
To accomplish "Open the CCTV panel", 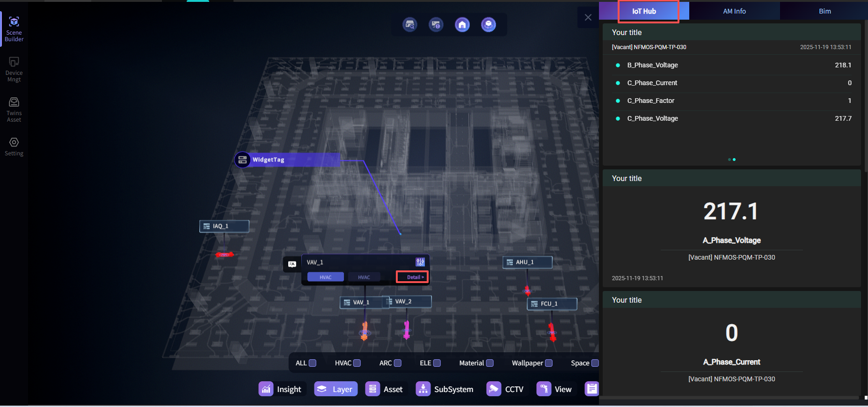I will (x=506, y=389).
